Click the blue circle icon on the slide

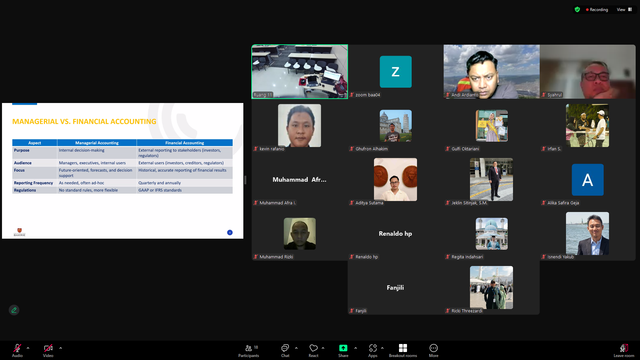(230, 232)
